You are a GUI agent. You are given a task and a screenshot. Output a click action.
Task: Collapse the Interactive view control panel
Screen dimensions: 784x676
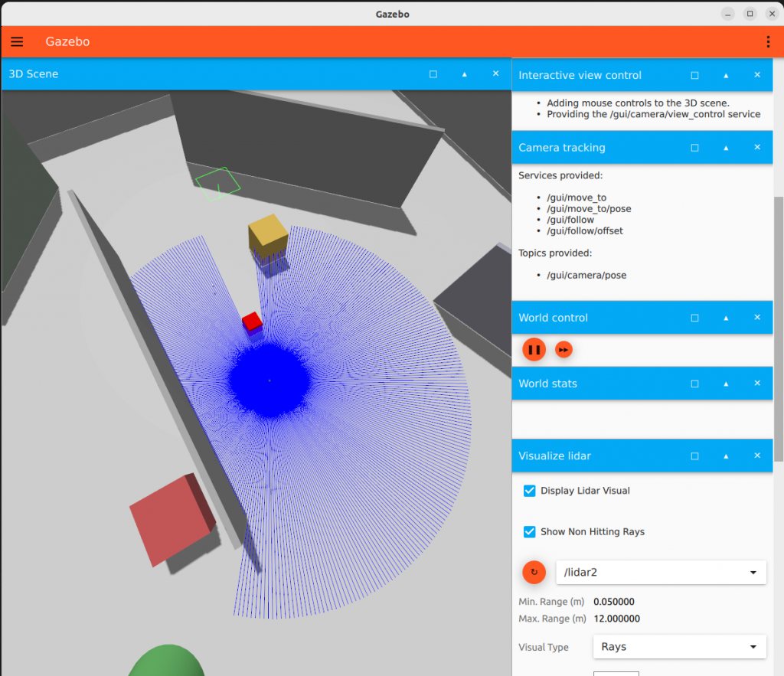(x=726, y=76)
